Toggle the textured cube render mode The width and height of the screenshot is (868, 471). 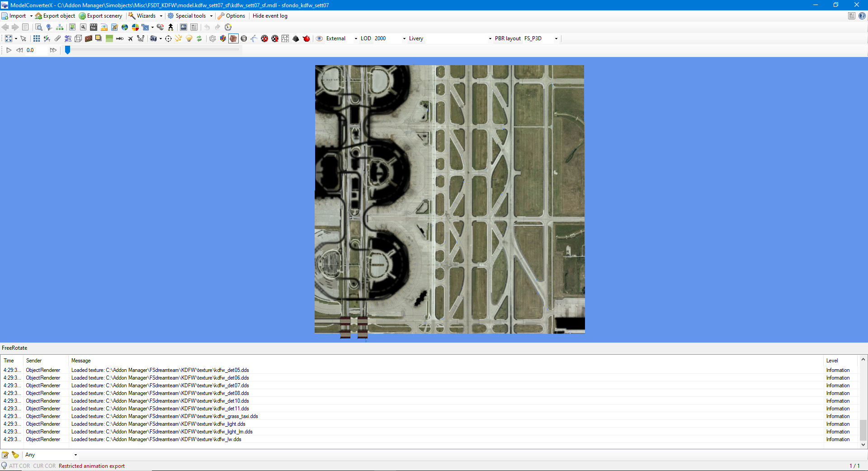pos(233,38)
